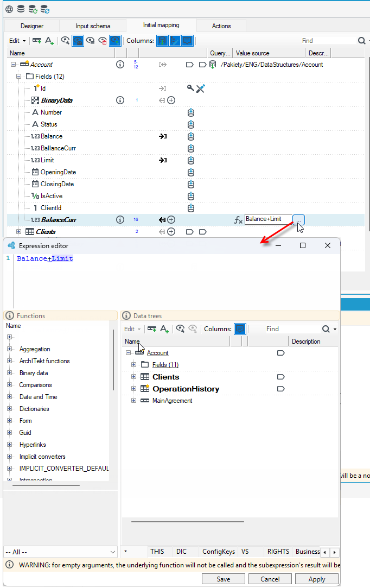Click the horizontal scrollbar under the Functions list
Image resolution: width=370 pixels, height=588 pixels.
pos(46,485)
